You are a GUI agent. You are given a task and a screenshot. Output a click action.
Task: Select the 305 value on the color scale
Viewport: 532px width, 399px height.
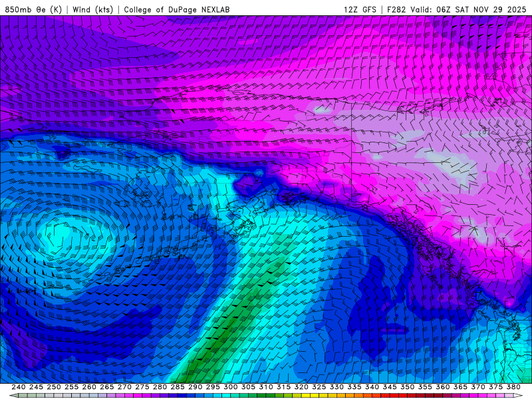click(248, 387)
